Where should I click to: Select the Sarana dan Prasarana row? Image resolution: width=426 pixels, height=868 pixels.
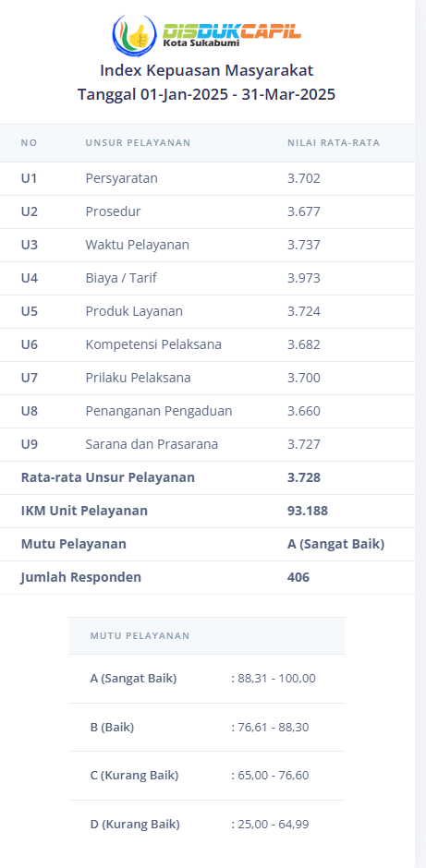click(207, 444)
